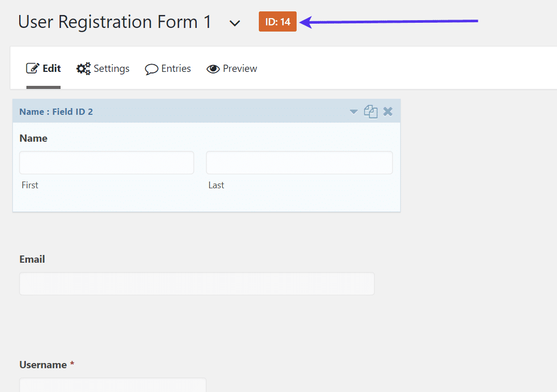Select the Email field label
This screenshot has width=557, height=392.
(x=32, y=259)
